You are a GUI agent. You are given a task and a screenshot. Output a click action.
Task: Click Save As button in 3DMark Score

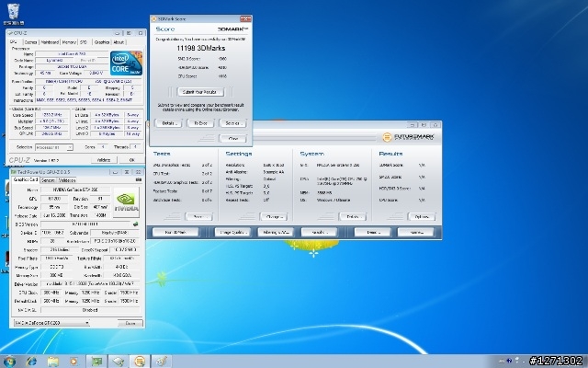point(232,123)
